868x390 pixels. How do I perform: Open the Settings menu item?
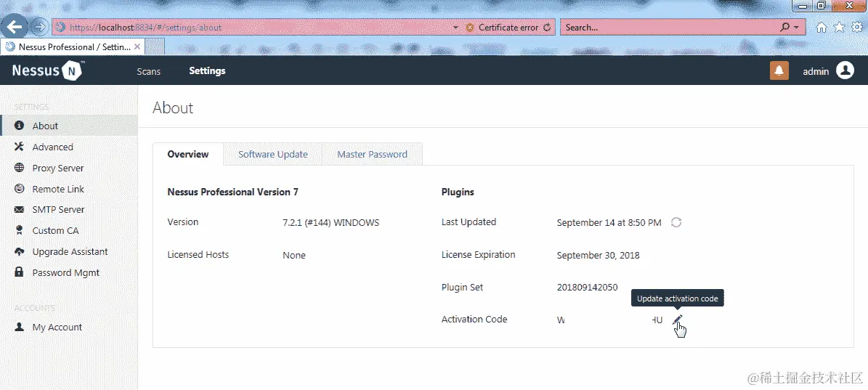(x=207, y=70)
